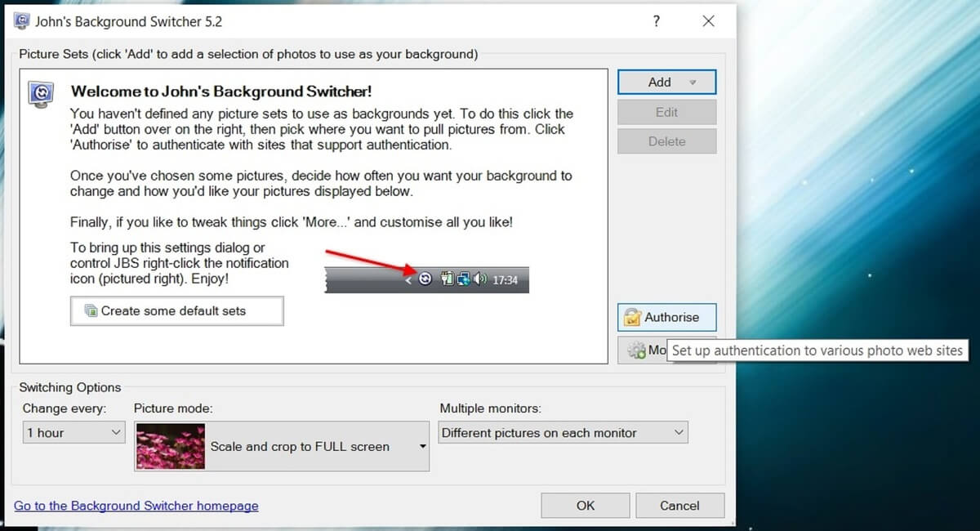Click the gear icon on the More button
980x531 pixels.
pyautogui.click(x=636, y=350)
